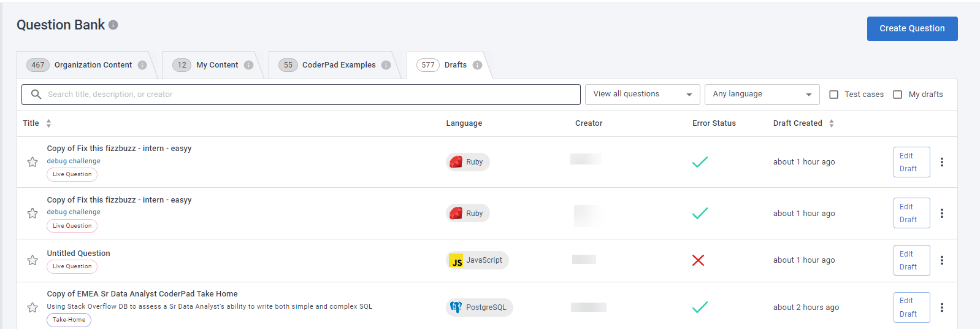Favorite the EMEA Sr Data Analyst question
This screenshot has width=980, height=329.
click(x=33, y=308)
